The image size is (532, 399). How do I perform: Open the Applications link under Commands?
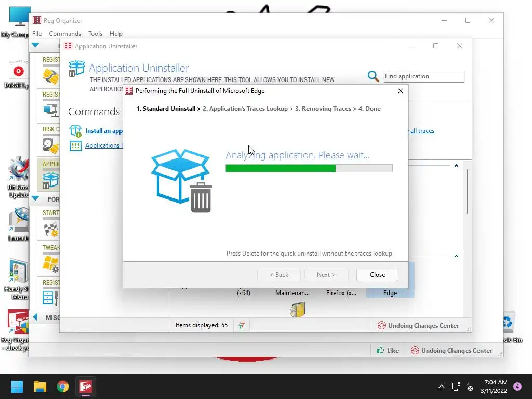point(104,145)
